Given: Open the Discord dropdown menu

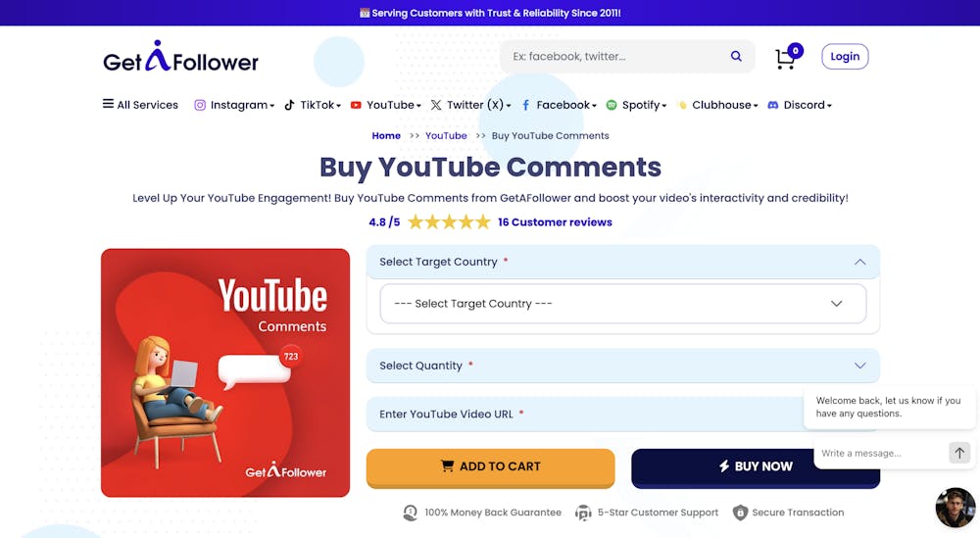Looking at the screenshot, I should click(799, 105).
